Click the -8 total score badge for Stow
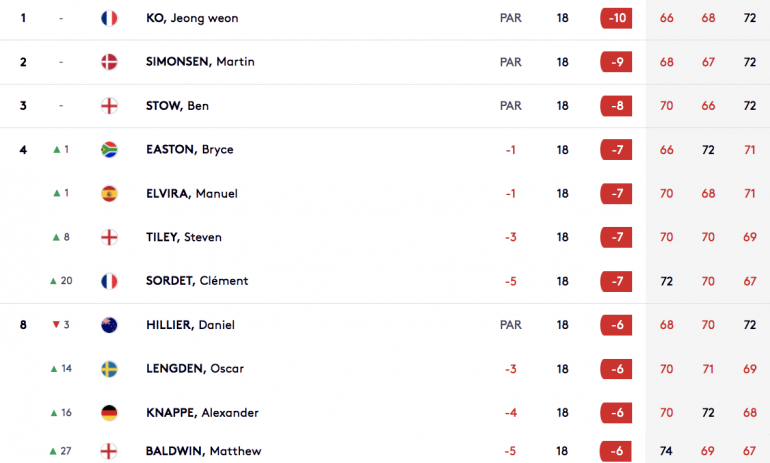The image size is (770, 463). tap(616, 106)
